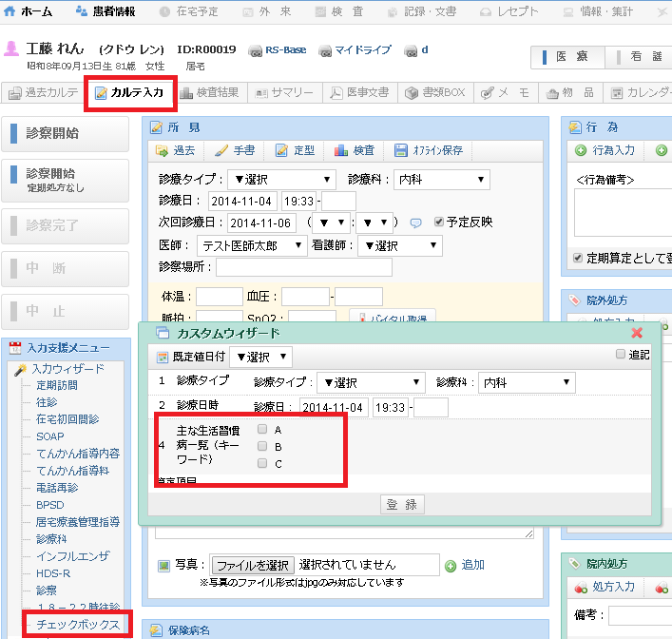Click 医療 mode button
This screenshot has width=672, height=639.
(567, 57)
